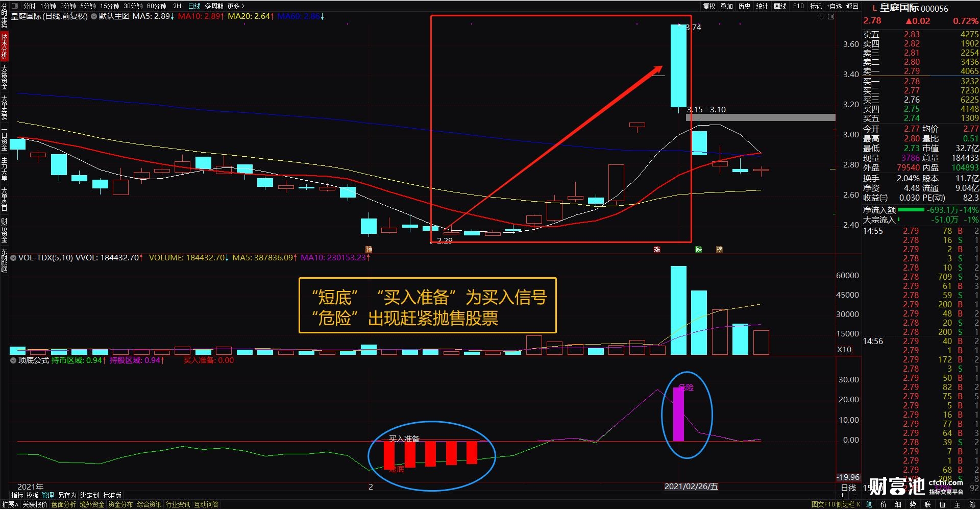Select the 分时 timeframe

tap(29, 6)
